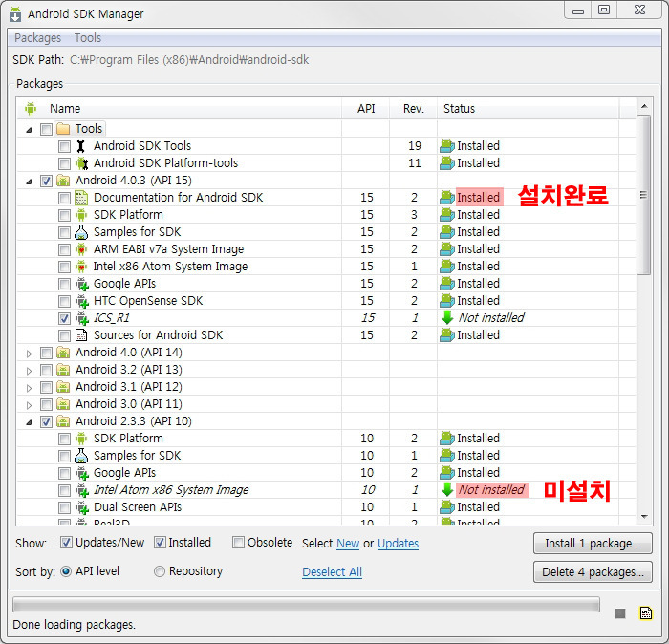Click the wrench icon beside Android SDK Tools
Viewport: 669px width, 644px height.
[80, 146]
